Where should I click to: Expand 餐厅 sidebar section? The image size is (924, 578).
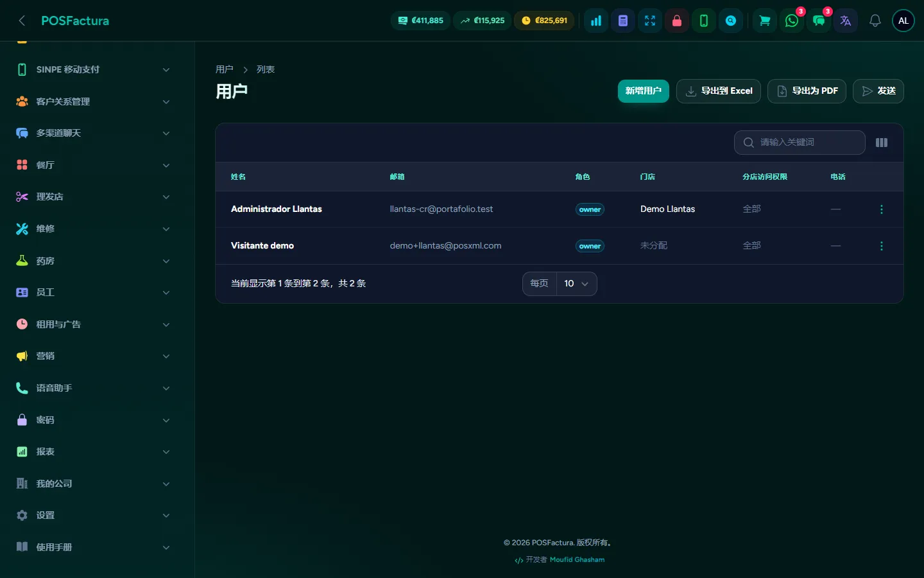[93, 165]
